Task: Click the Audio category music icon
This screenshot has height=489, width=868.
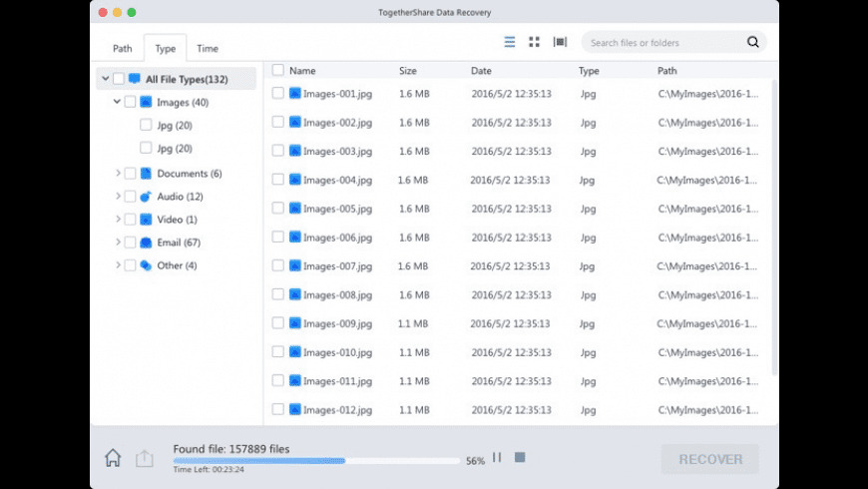Action: coord(146,196)
